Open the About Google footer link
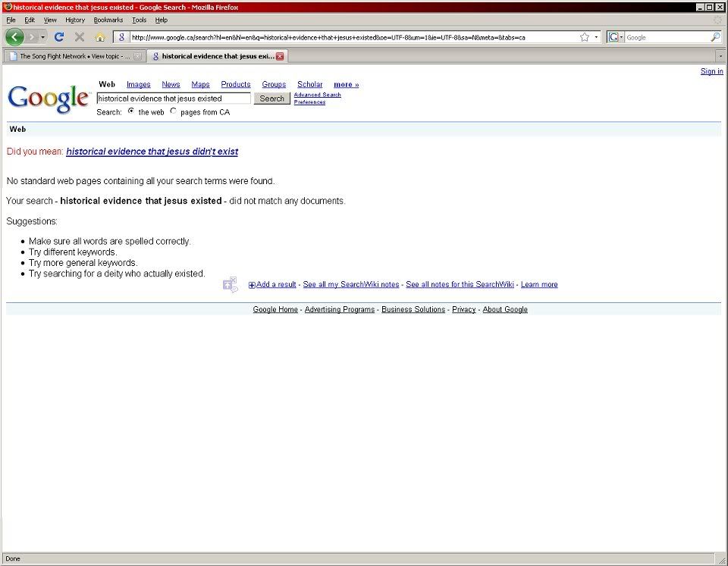The height and width of the screenshot is (566, 728). 505,309
